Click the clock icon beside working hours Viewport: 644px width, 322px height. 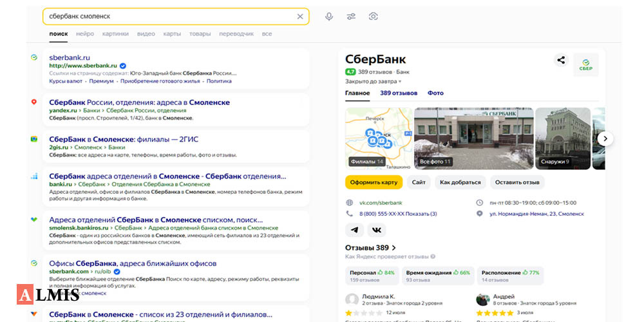pyautogui.click(x=479, y=202)
